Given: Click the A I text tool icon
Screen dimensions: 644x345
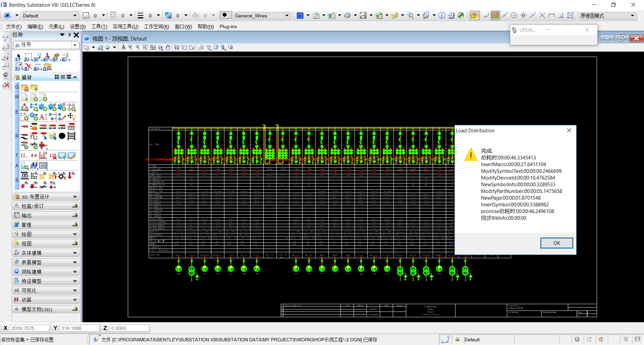Looking at the screenshot, I should 43,117.
